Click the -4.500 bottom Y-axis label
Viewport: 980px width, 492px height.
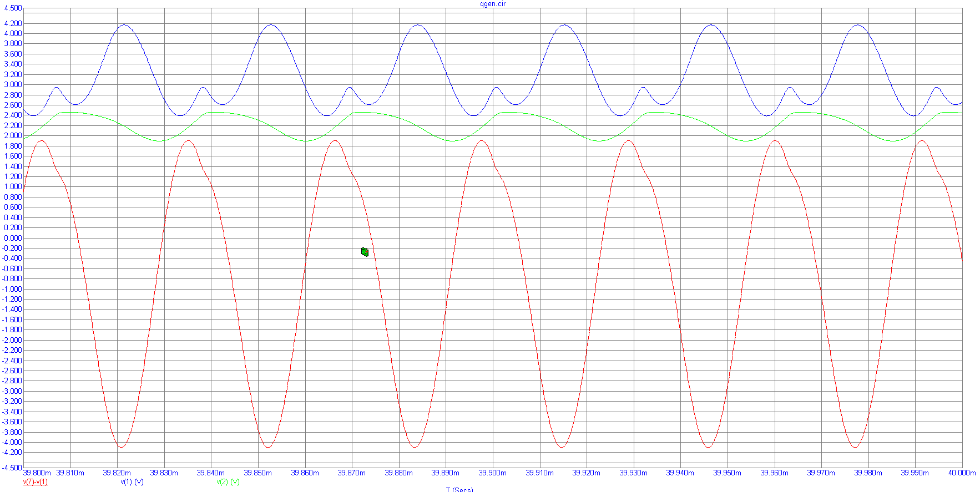click(x=12, y=468)
